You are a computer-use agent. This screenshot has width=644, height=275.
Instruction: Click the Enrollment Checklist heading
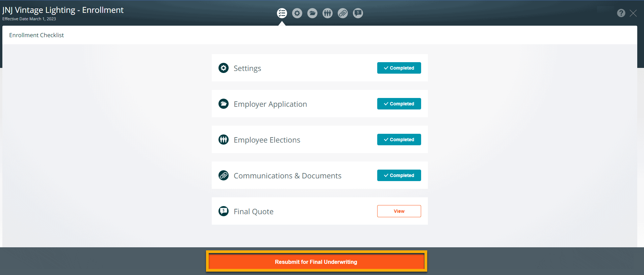(36, 35)
